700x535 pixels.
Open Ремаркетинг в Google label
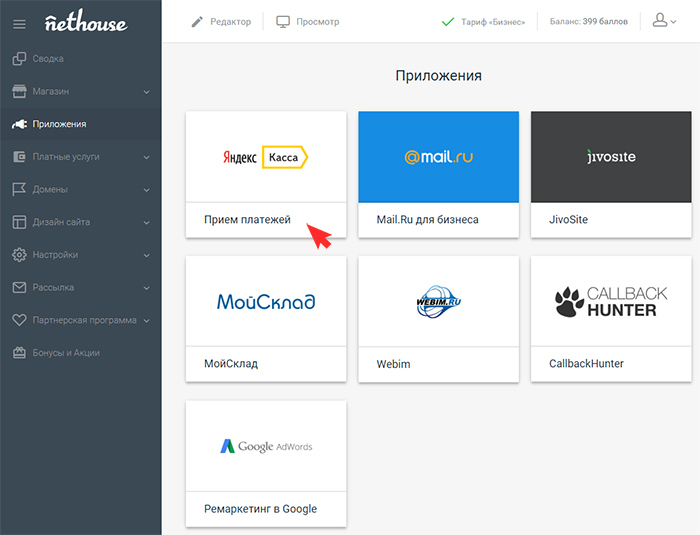point(260,509)
